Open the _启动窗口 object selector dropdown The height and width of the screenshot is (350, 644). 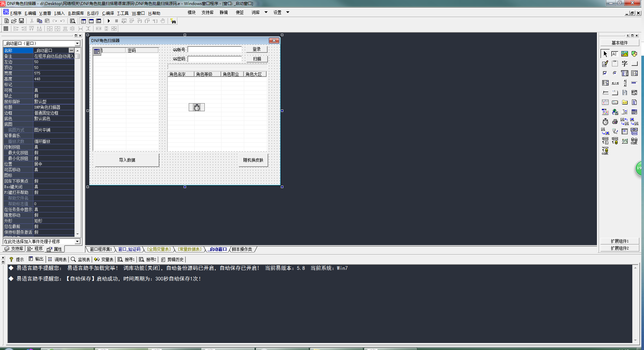click(x=77, y=43)
